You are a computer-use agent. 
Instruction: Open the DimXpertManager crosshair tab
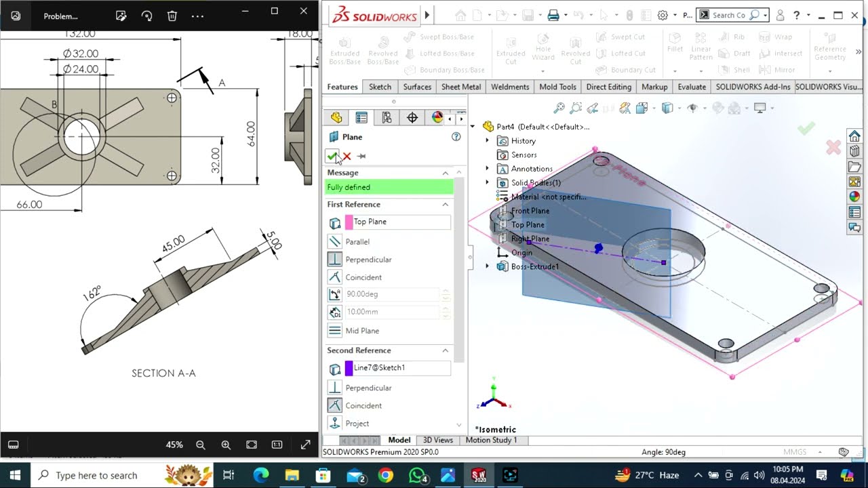coord(412,118)
